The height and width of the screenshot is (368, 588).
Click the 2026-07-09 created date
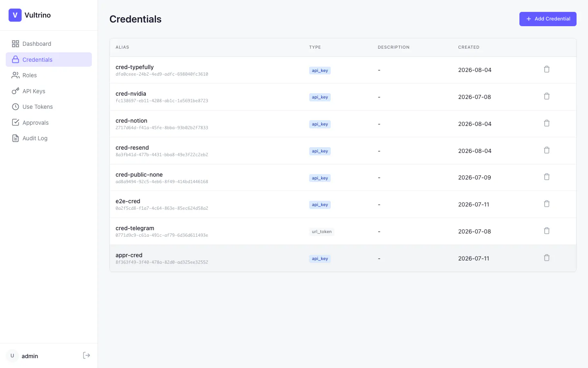474,177
